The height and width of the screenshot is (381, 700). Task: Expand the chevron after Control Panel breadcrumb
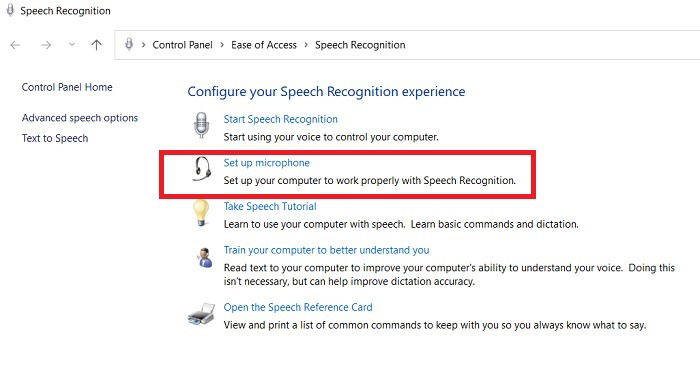coord(222,45)
